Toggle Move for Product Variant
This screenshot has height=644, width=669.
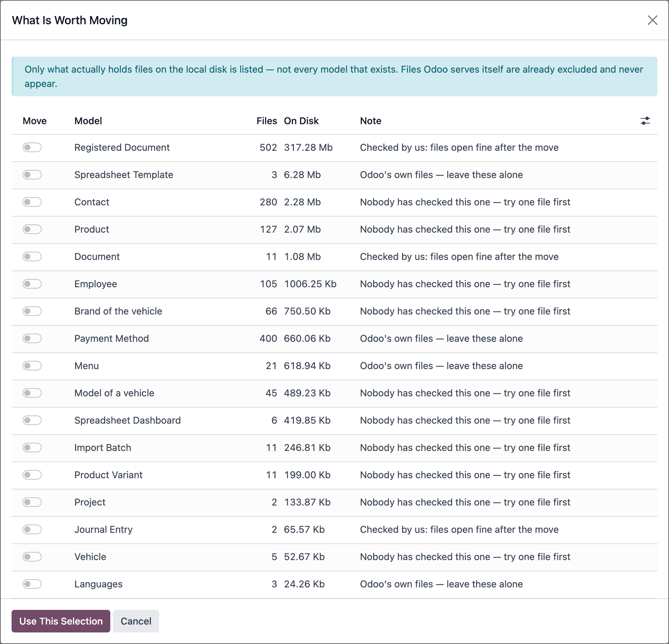[x=32, y=475]
